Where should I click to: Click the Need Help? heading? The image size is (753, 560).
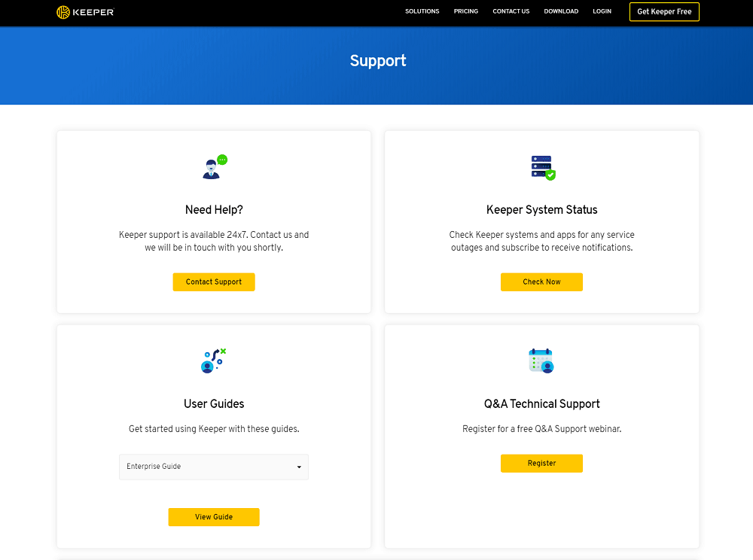(214, 210)
